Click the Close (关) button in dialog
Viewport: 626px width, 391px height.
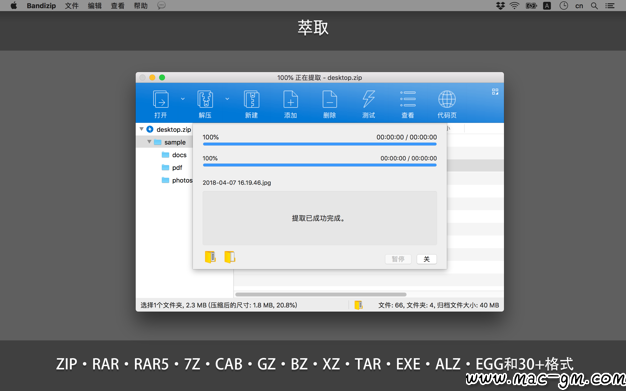426,259
